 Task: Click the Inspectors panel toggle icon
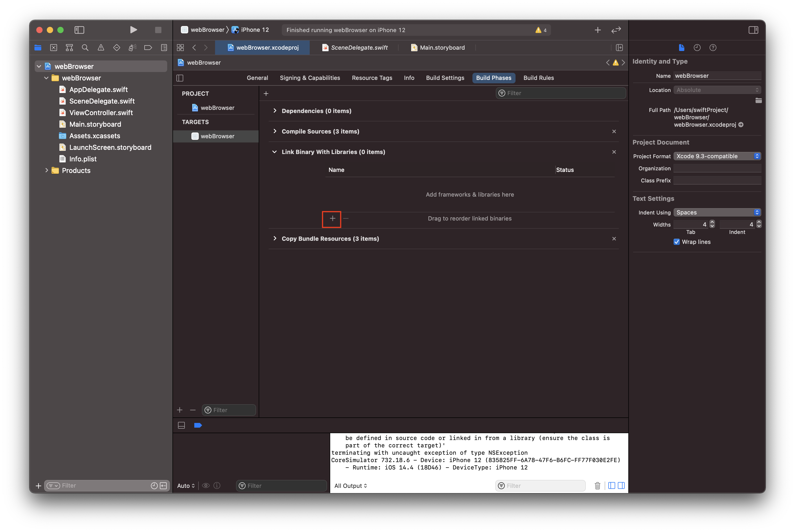coord(753,30)
